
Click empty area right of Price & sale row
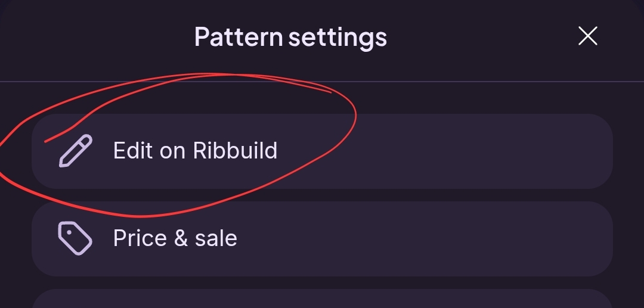click(431, 239)
